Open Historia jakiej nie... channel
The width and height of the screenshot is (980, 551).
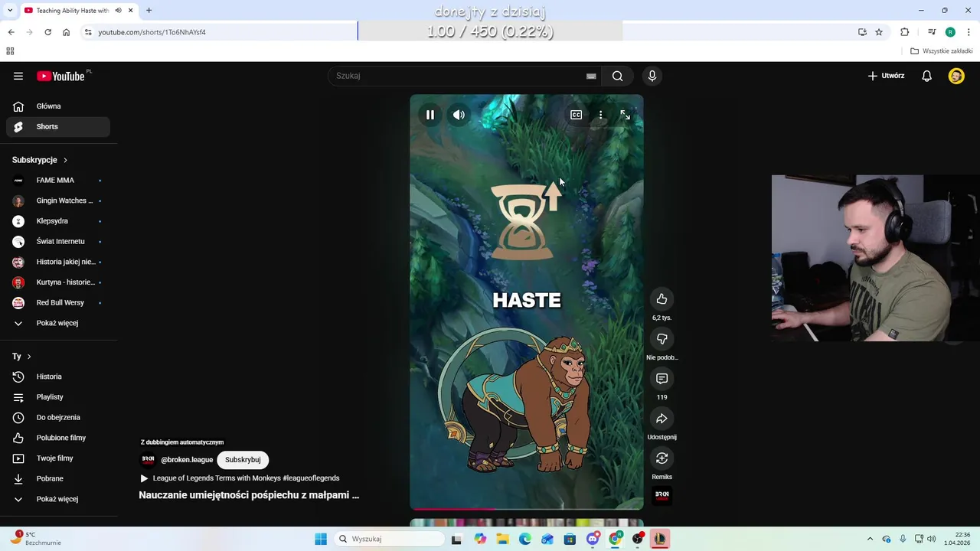(x=58, y=262)
